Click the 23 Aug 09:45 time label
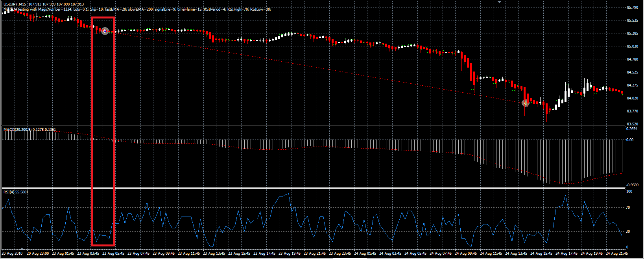Viewport: 644px width, 259px height. coord(164,253)
